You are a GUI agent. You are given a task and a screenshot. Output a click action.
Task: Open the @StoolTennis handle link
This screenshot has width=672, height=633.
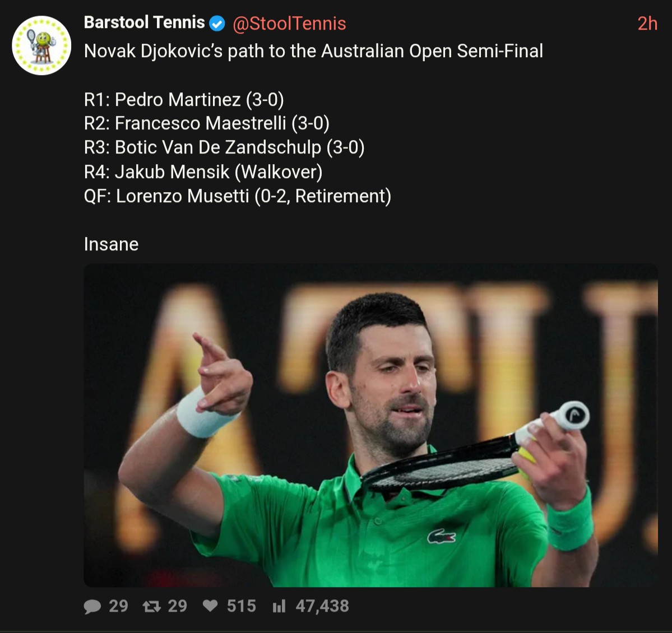289,24
